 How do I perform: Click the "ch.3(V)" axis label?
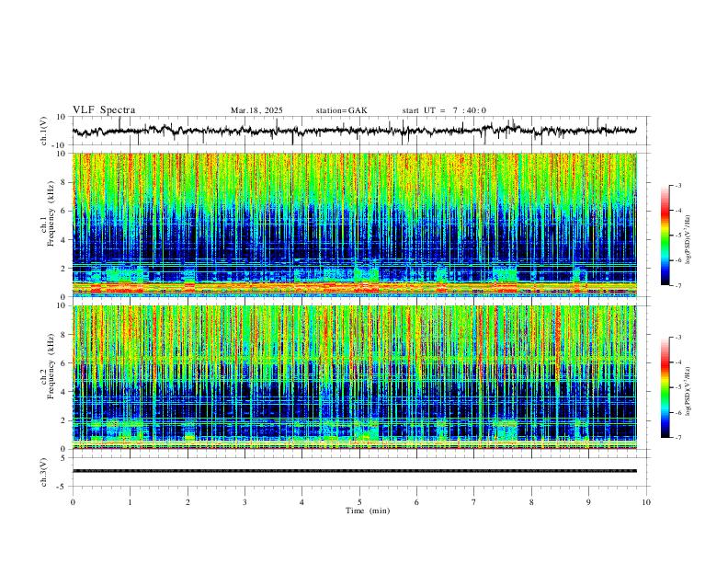[44, 472]
